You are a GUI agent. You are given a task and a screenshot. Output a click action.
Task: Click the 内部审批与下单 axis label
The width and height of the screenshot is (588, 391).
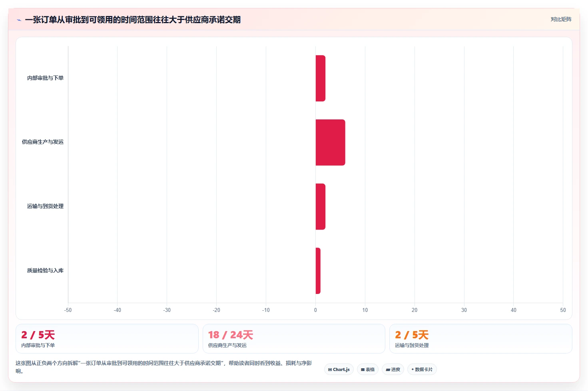pyautogui.click(x=45, y=78)
